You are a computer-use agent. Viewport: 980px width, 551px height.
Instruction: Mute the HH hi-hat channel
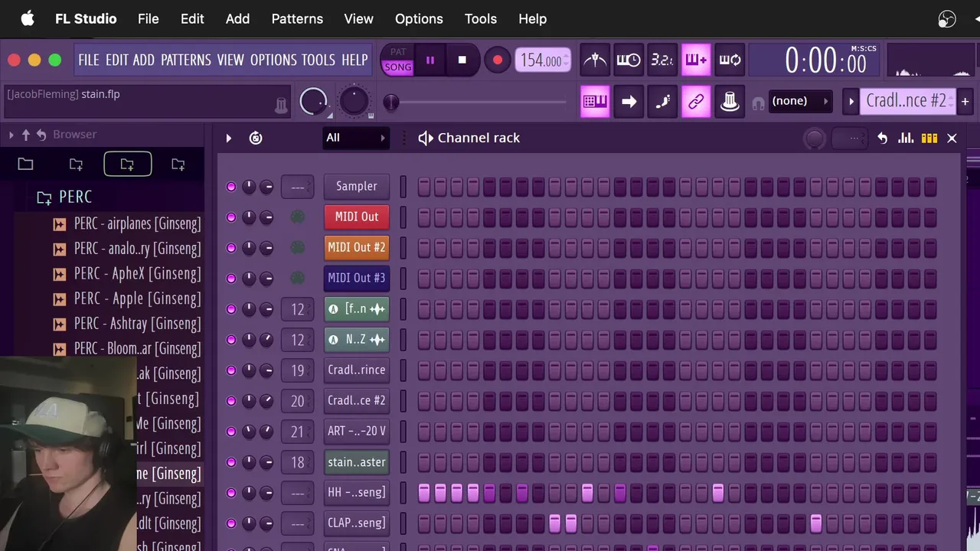(231, 493)
